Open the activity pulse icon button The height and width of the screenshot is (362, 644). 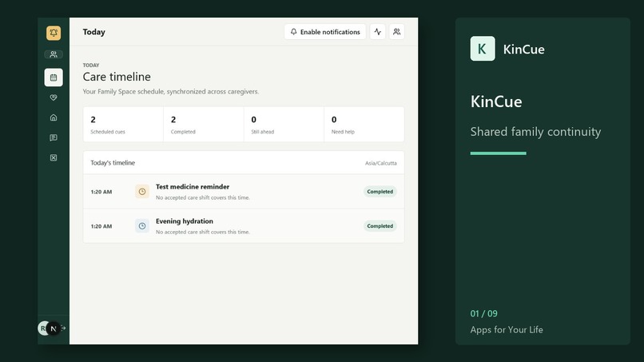click(x=377, y=32)
